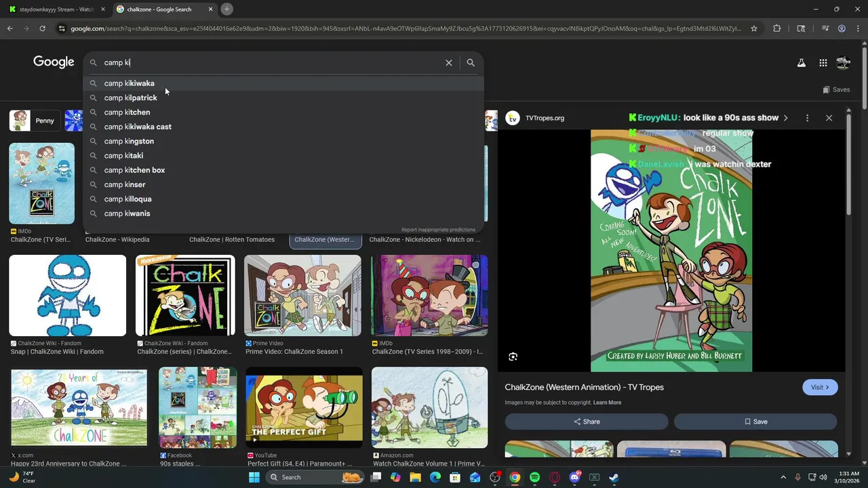Select suggestion 'camp kitchen'
The height and width of the screenshot is (488, 868).
(283, 113)
